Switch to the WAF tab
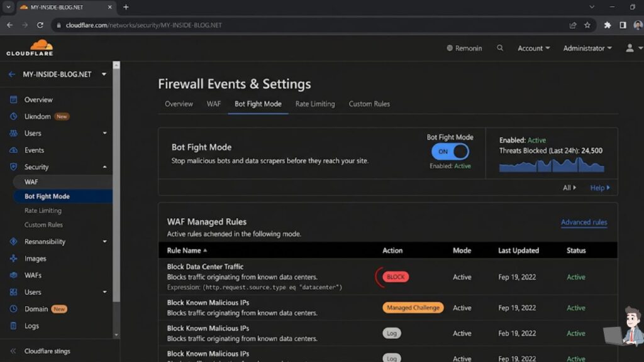The width and height of the screenshot is (644, 362). 214,104
